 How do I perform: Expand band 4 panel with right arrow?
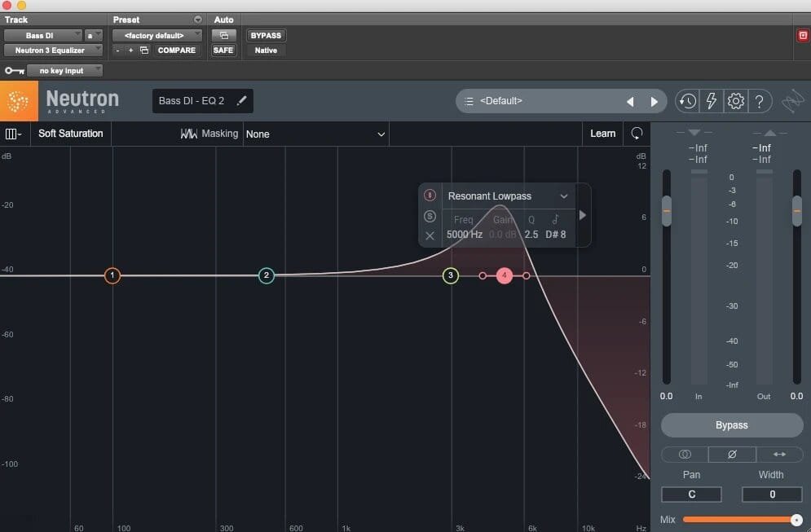[583, 215]
